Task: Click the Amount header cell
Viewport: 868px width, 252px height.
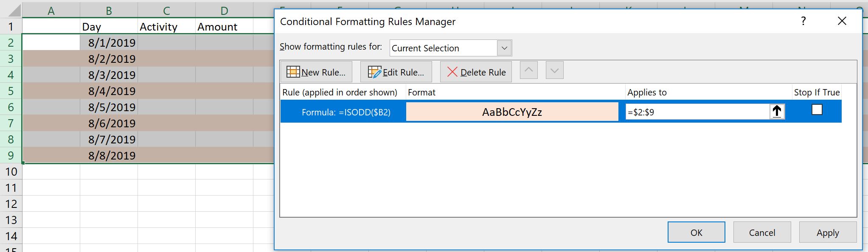Action: tap(224, 26)
